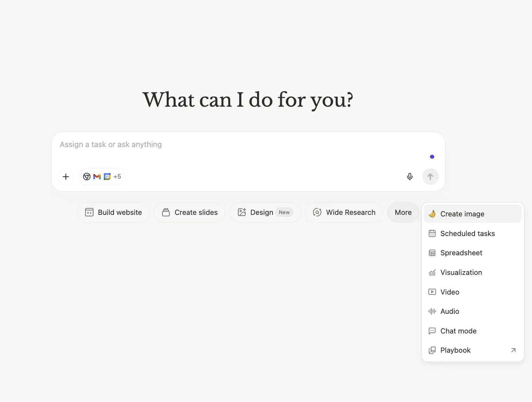This screenshot has height=402, width=532.
Task: Click the Build website button
Action: click(113, 212)
